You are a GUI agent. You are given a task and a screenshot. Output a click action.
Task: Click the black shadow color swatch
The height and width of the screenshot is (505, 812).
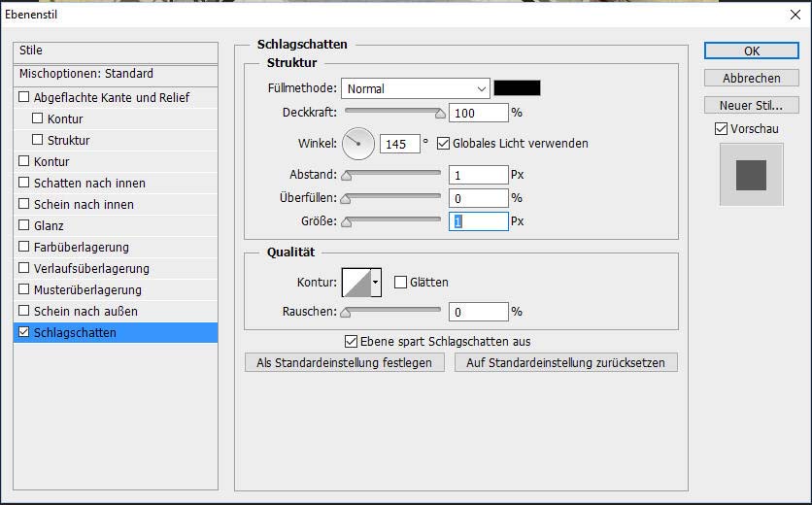pos(517,88)
